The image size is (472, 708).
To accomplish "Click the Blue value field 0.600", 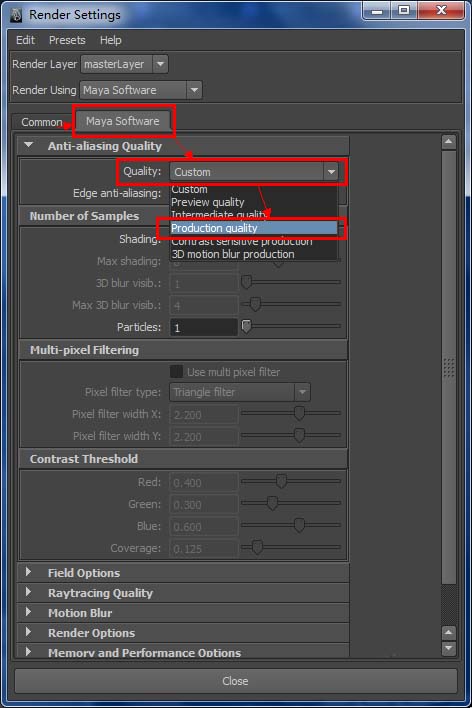I will [x=204, y=526].
